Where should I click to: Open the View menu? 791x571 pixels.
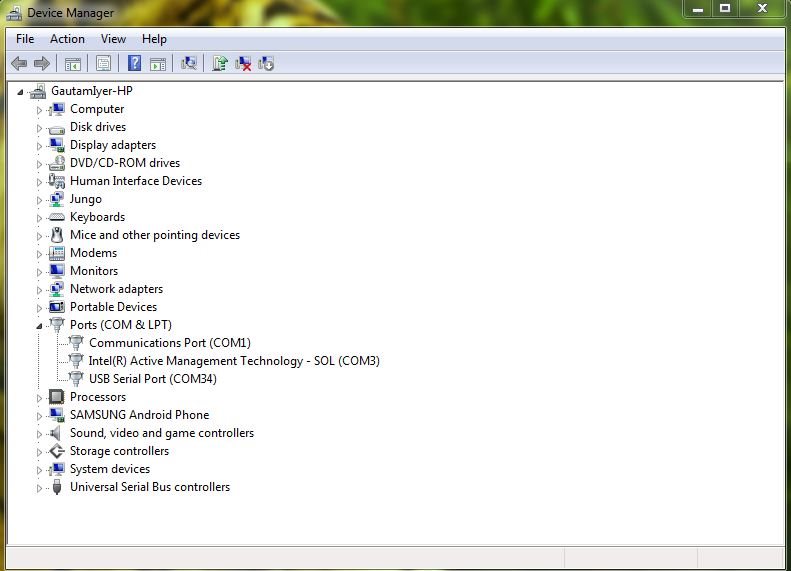(113, 39)
